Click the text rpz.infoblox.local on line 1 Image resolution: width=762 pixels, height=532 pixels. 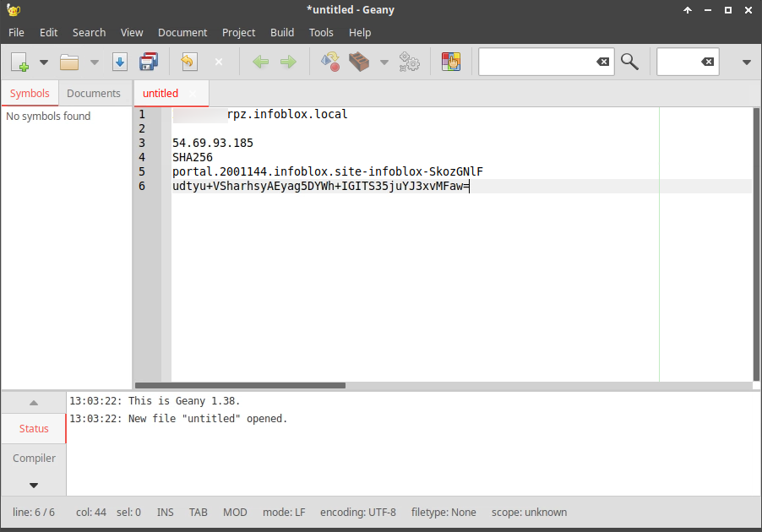pos(287,114)
